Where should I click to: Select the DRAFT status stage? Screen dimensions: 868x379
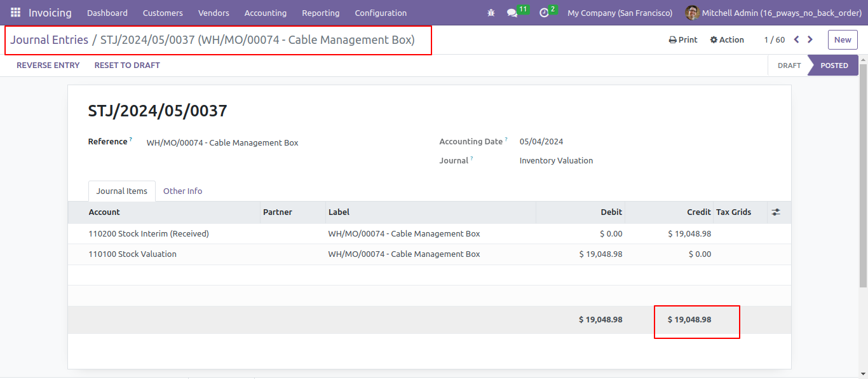[789, 65]
